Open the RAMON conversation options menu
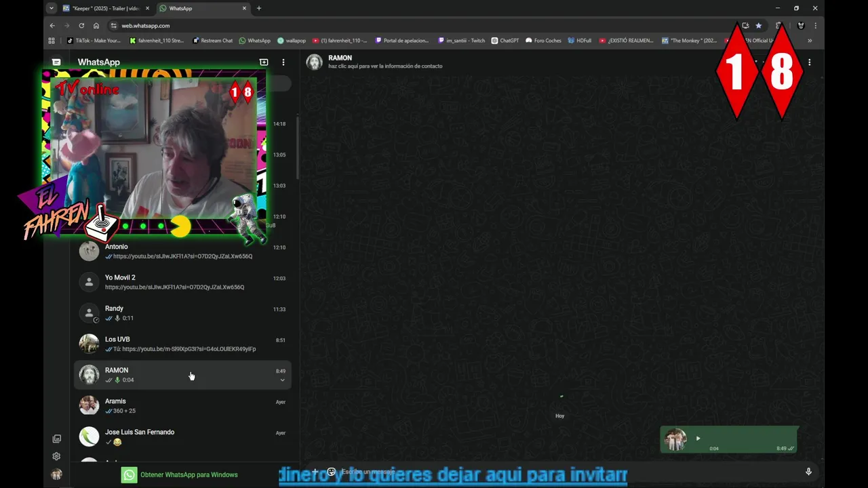The height and width of the screenshot is (488, 868). [x=809, y=62]
